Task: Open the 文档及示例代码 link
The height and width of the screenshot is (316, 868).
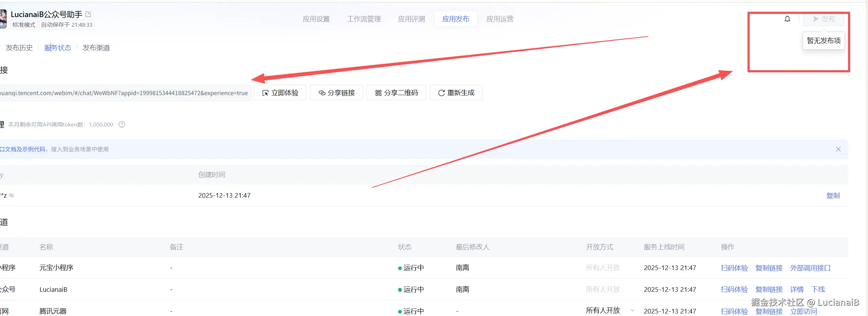Action: [x=23, y=149]
